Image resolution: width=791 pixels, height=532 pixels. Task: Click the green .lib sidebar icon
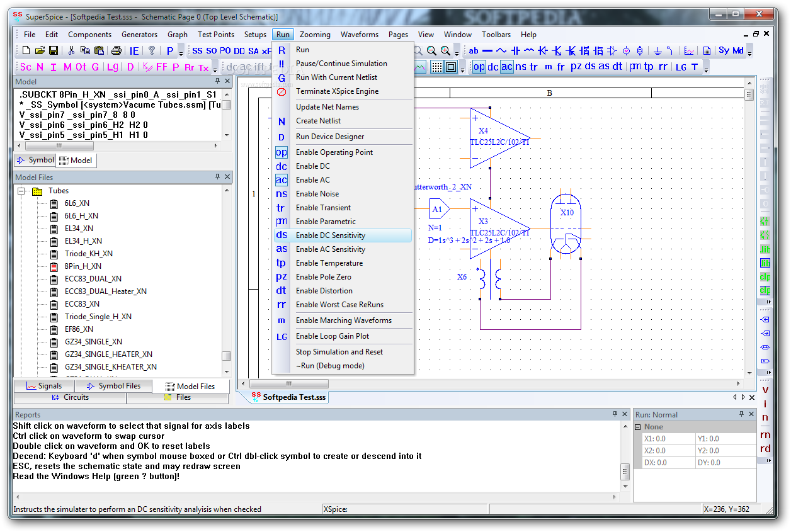point(765,249)
